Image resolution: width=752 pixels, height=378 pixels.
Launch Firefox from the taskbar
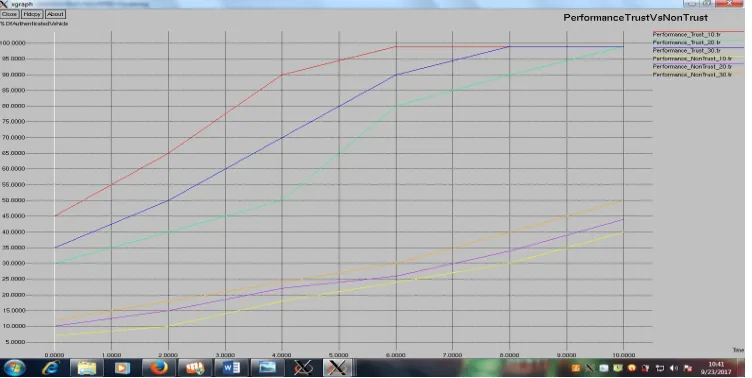pos(158,368)
